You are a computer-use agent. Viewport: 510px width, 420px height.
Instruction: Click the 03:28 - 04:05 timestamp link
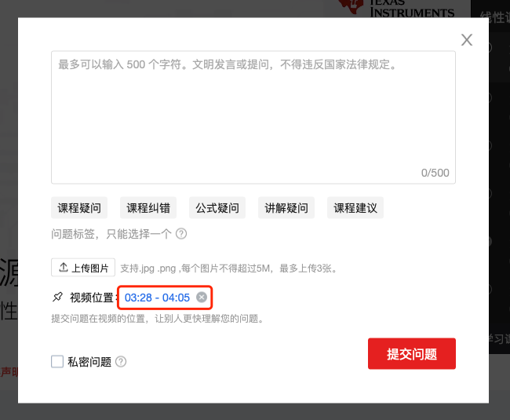click(x=157, y=298)
